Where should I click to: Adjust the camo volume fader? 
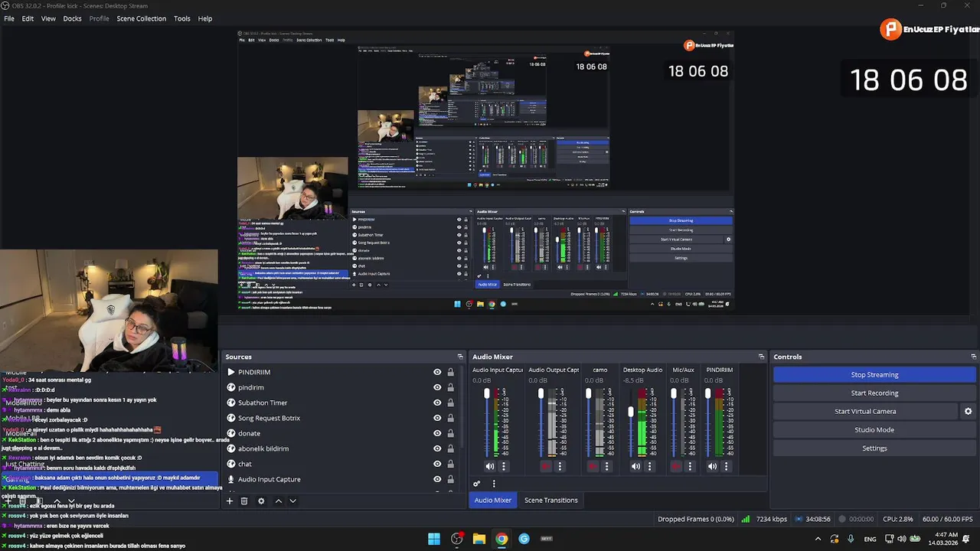pyautogui.click(x=588, y=393)
